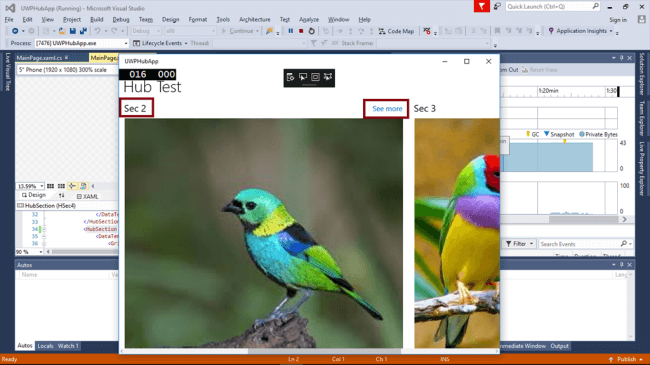Screen dimensions: 650x365
Task: Toggle the snap grid display icon
Action: [x=50, y=186]
